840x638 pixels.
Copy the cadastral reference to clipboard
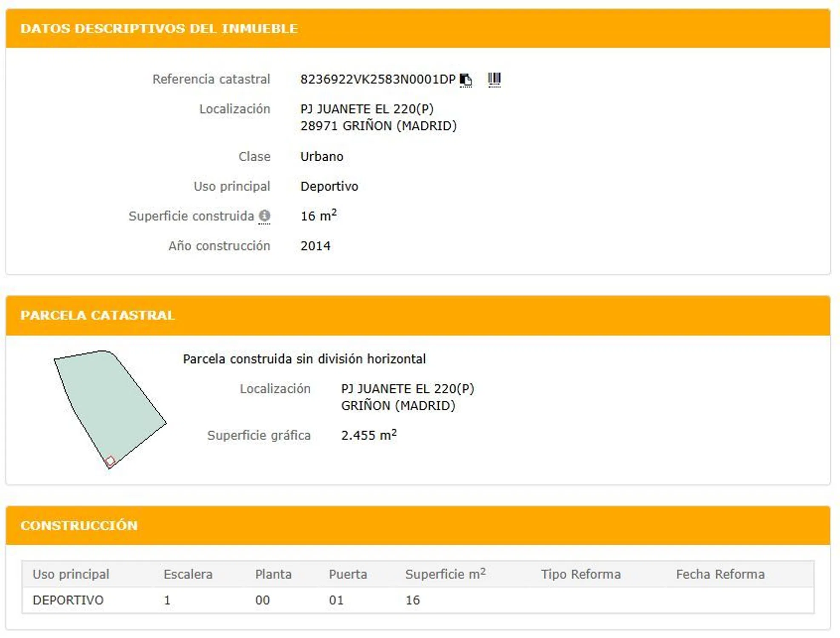pyautogui.click(x=466, y=80)
